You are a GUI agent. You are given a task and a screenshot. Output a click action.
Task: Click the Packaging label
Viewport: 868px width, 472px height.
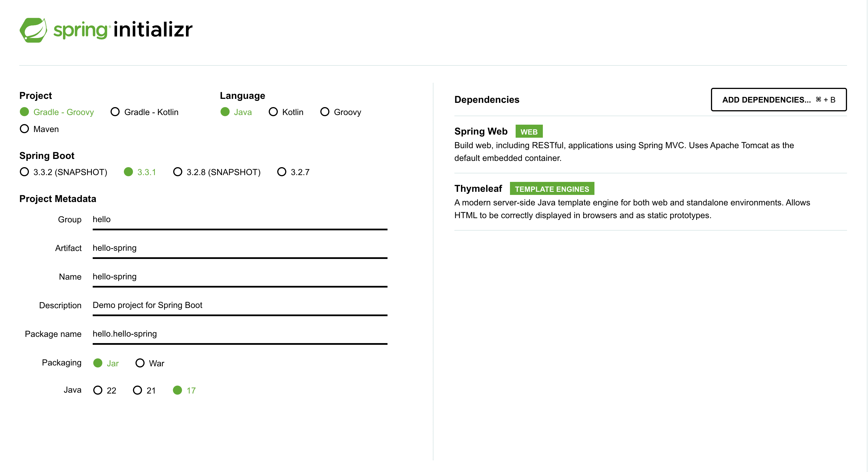point(62,363)
